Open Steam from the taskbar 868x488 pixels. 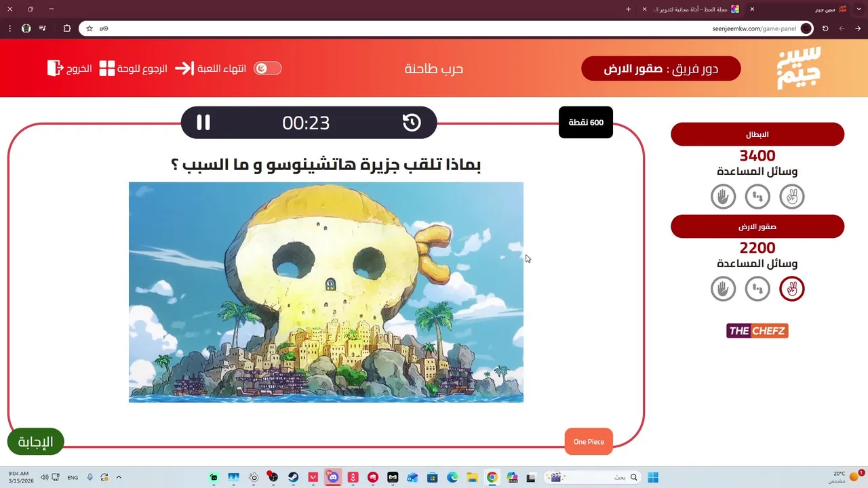[294, 477]
